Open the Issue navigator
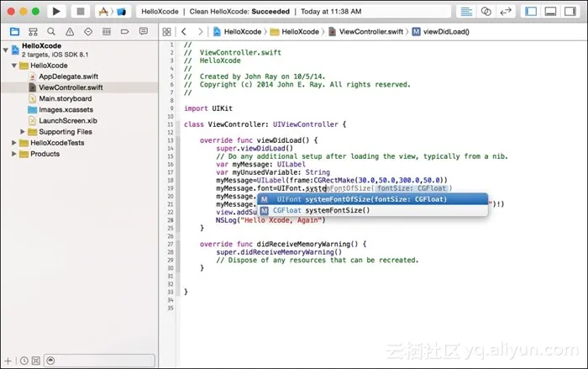 coord(70,32)
